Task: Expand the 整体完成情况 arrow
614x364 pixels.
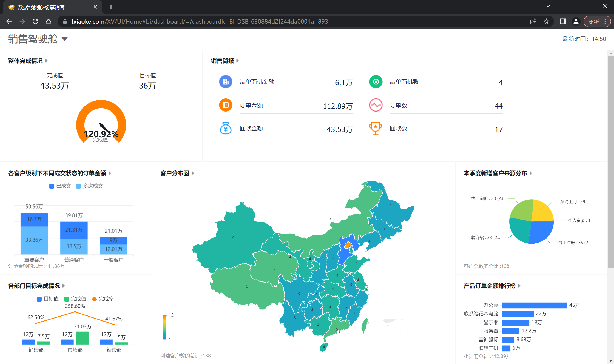Action: (46, 61)
